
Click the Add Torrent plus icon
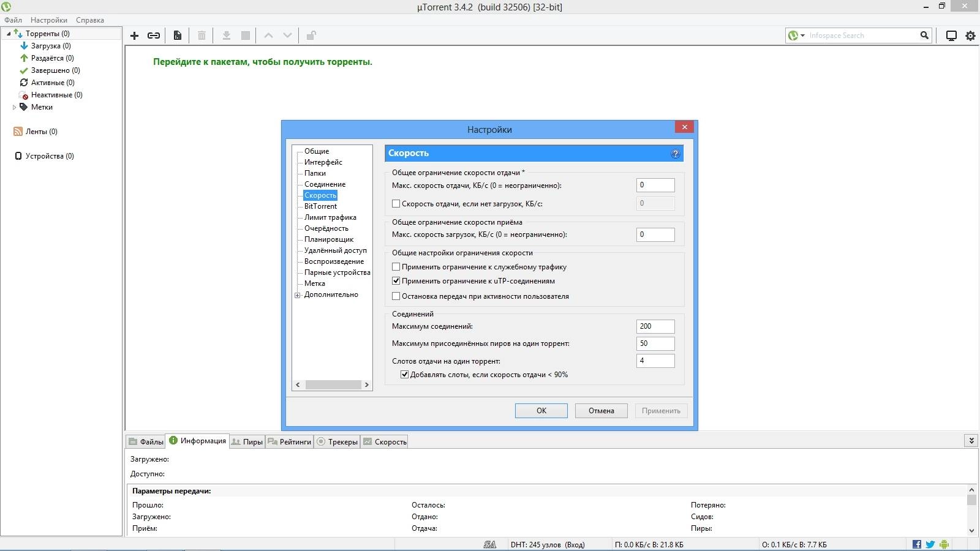pos(135,35)
